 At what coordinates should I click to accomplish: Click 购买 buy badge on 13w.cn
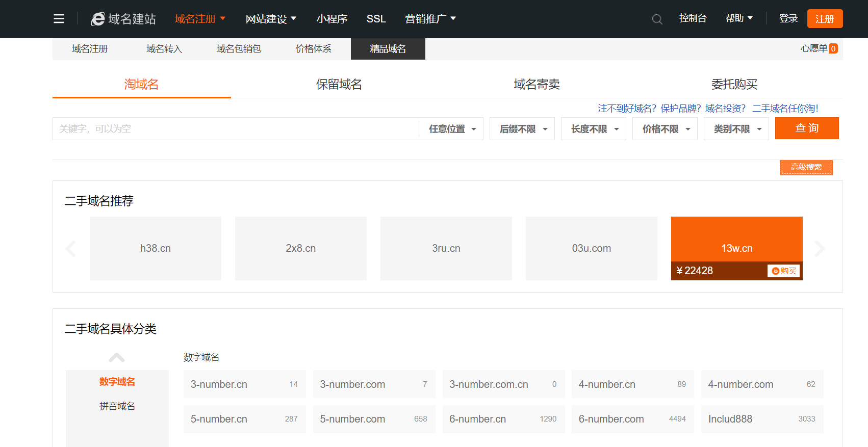(x=783, y=271)
